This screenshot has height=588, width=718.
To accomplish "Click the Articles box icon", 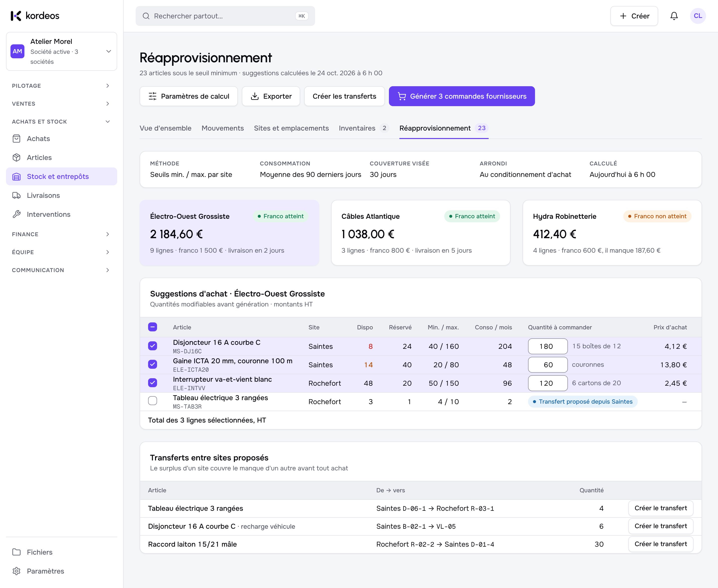I will click(17, 157).
